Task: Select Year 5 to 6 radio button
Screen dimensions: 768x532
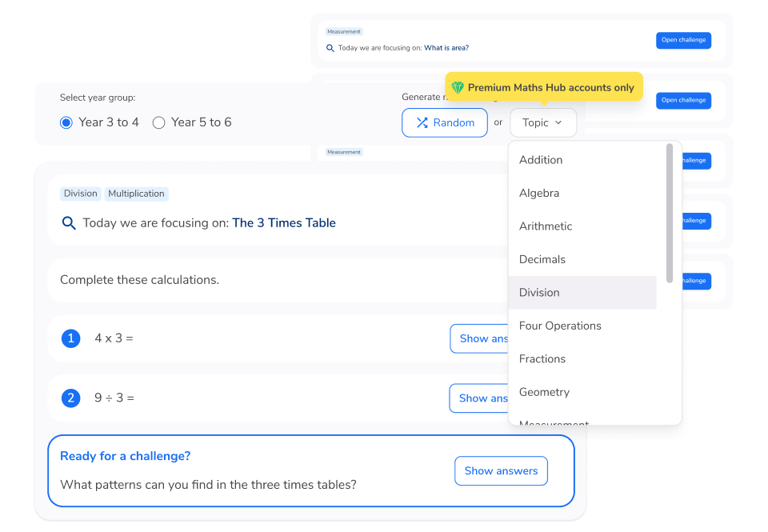Action: [x=158, y=122]
